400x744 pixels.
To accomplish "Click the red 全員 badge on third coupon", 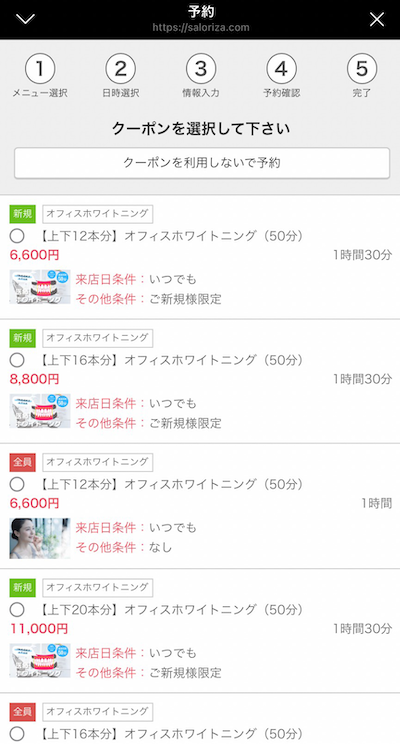I will click(22, 462).
